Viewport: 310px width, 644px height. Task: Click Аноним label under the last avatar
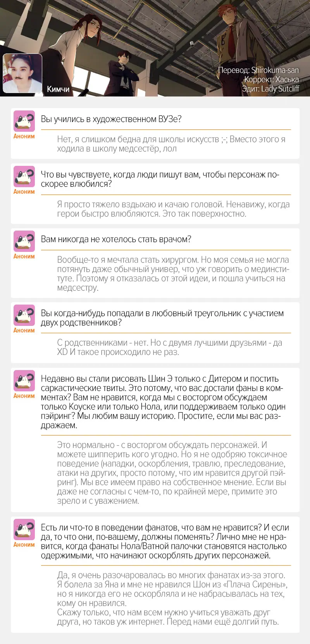(24, 545)
